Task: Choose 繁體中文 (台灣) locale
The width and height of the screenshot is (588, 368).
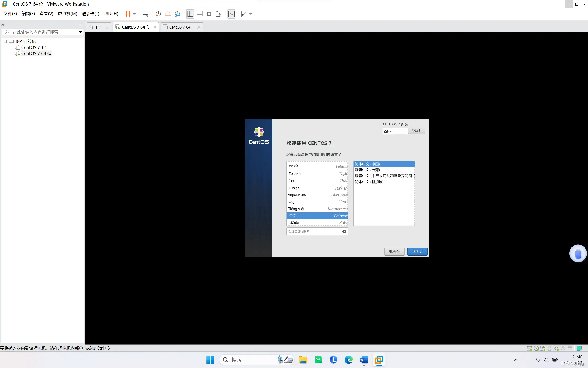Action: [x=384, y=170]
